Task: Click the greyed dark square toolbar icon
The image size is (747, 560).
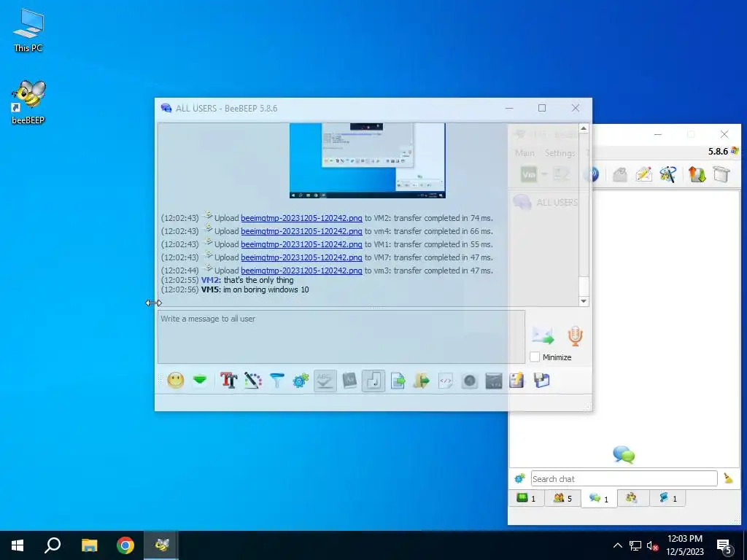Action: click(494, 381)
